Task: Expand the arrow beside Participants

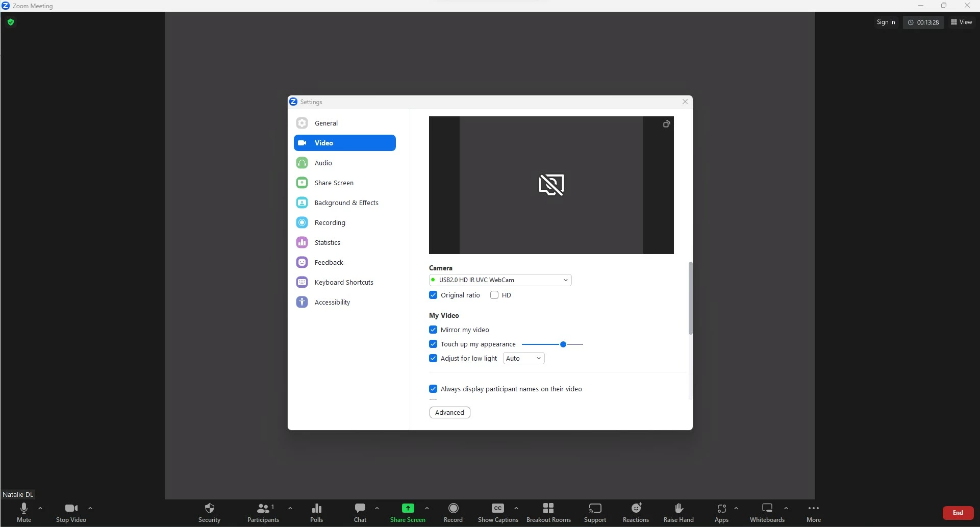Action: click(x=290, y=508)
